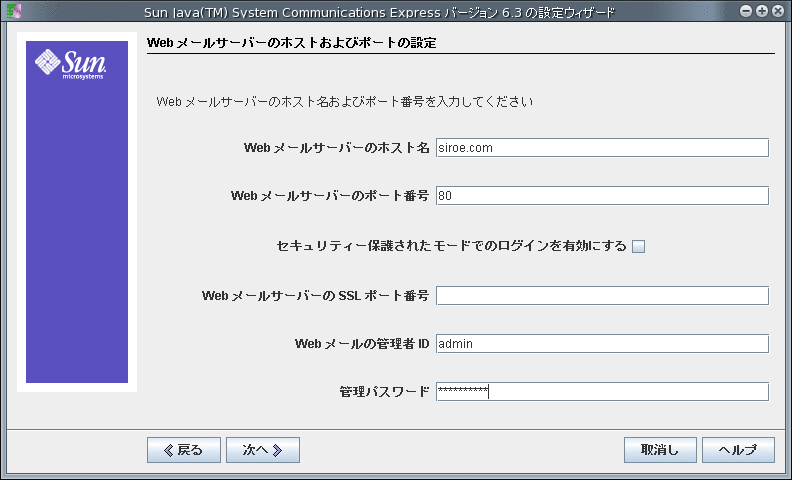This screenshot has height=480, width=792.
Task: Go back with the 戻る button
Action: click(x=184, y=450)
